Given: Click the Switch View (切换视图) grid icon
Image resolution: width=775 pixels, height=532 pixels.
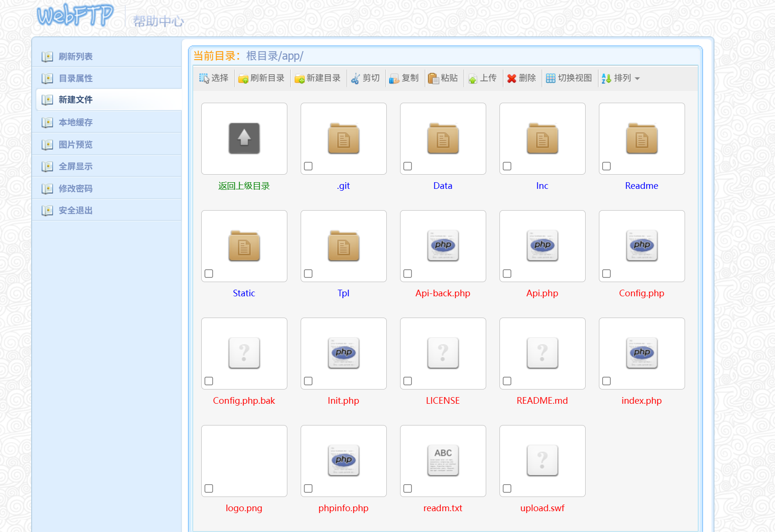Looking at the screenshot, I should [x=551, y=79].
